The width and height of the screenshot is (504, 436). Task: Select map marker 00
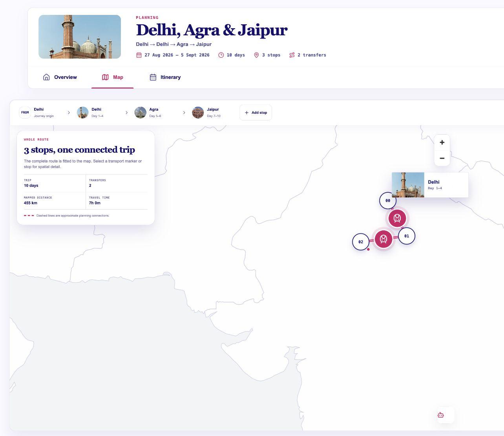coord(388,201)
